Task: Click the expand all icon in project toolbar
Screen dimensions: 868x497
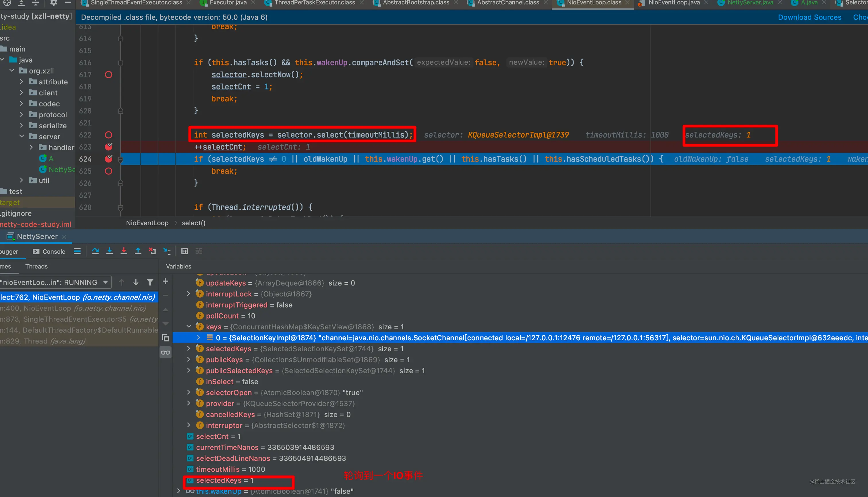Action: (x=21, y=3)
